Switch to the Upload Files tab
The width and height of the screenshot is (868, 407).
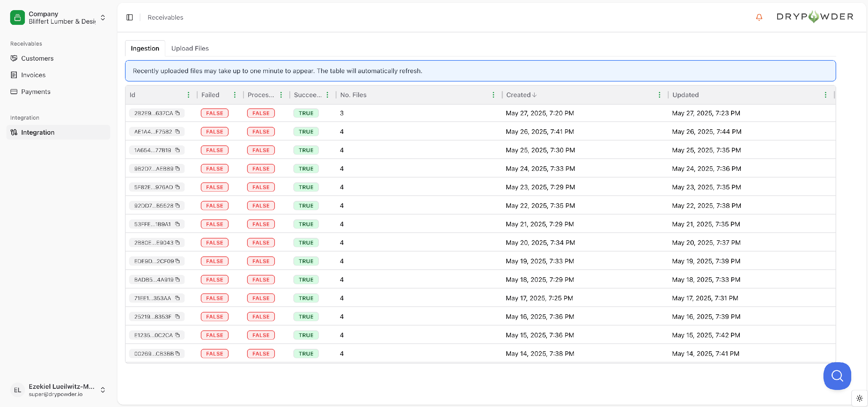pyautogui.click(x=190, y=48)
